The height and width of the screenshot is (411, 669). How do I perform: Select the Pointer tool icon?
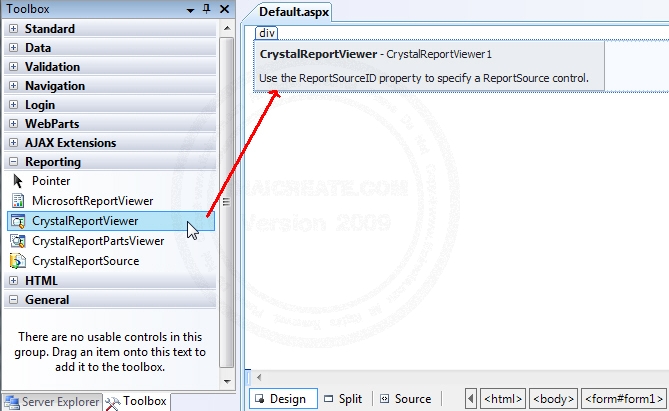coord(18,181)
